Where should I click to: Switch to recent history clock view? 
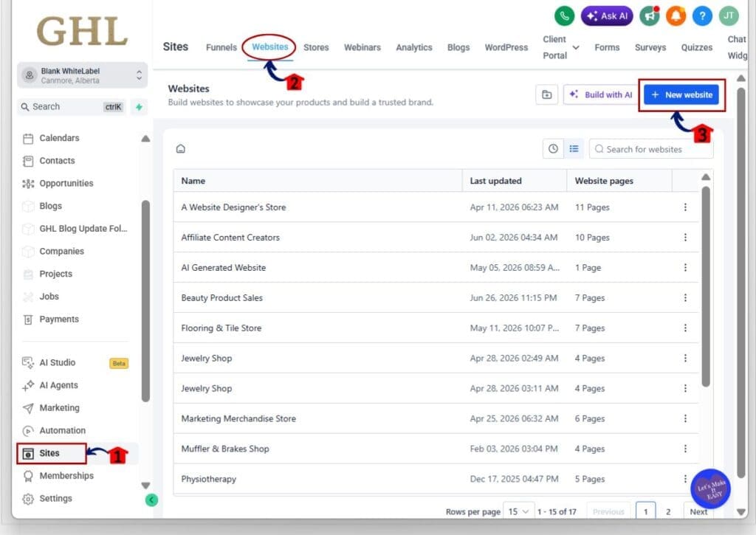(553, 149)
